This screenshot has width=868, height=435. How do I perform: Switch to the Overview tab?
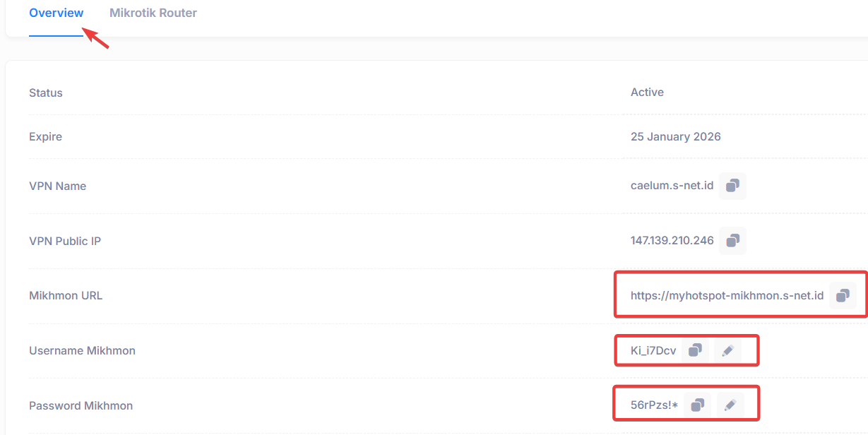tap(56, 13)
